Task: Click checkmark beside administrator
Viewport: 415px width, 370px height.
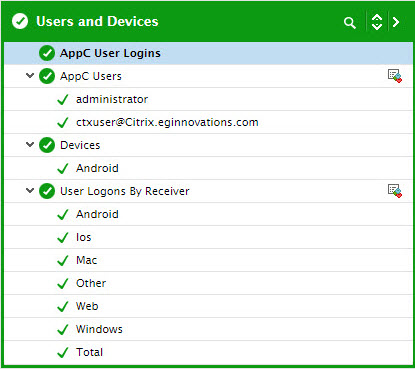Action: tap(63, 99)
